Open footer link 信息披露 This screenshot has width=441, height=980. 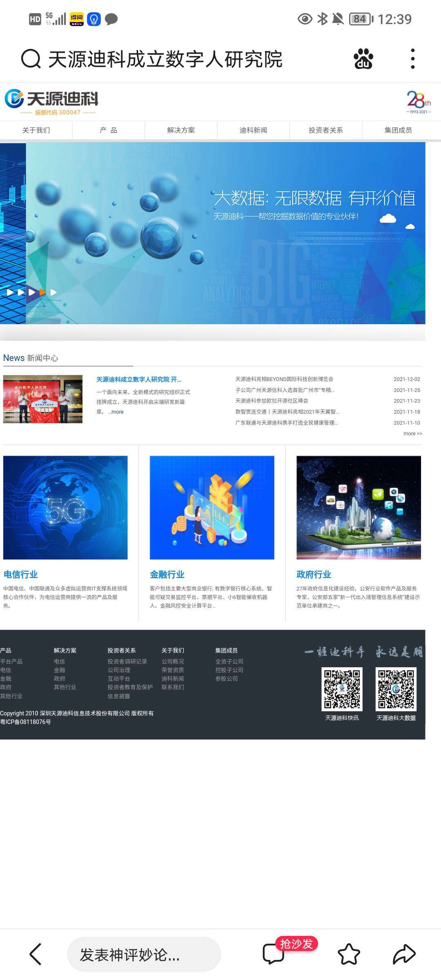click(x=119, y=696)
